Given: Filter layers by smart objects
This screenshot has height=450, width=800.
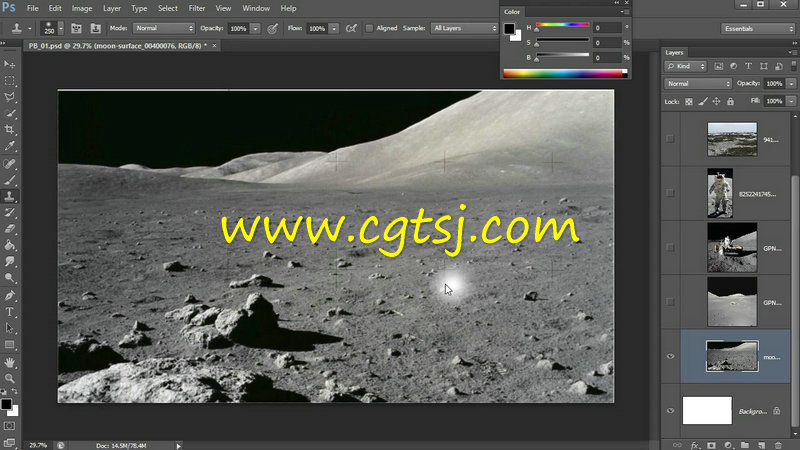Looking at the screenshot, I should click(x=779, y=66).
